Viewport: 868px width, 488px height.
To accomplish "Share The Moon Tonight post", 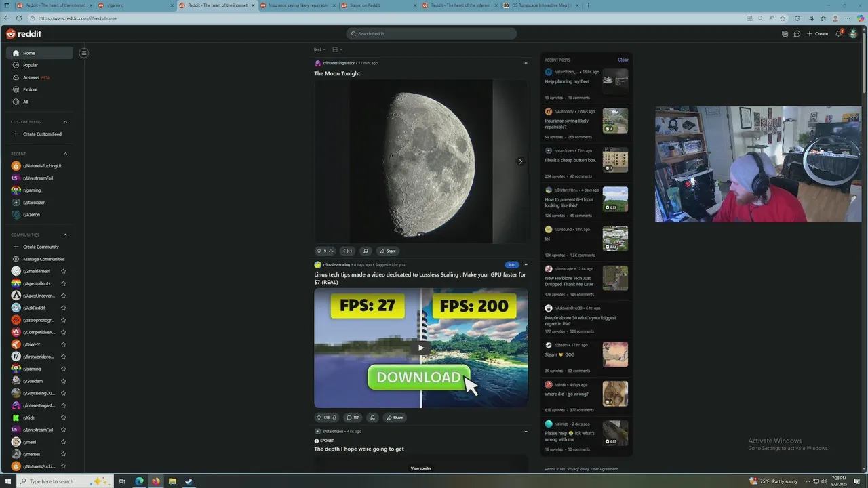I will click(x=388, y=251).
